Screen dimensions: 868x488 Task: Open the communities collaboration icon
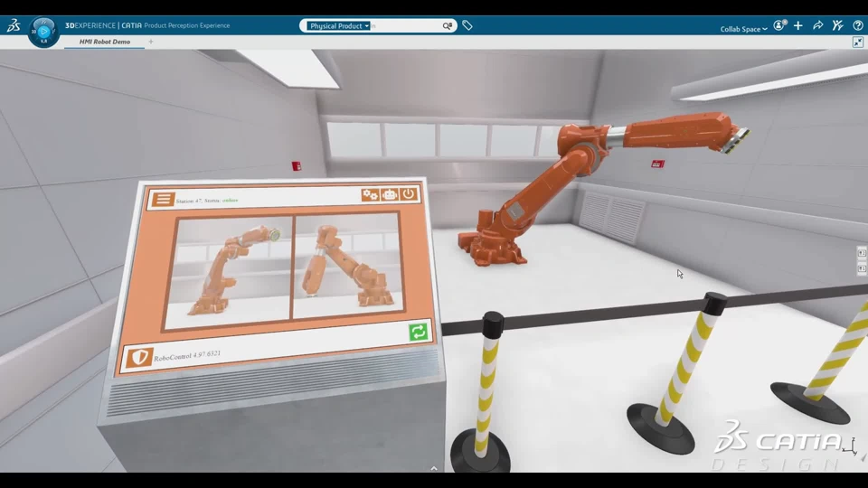click(x=837, y=25)
